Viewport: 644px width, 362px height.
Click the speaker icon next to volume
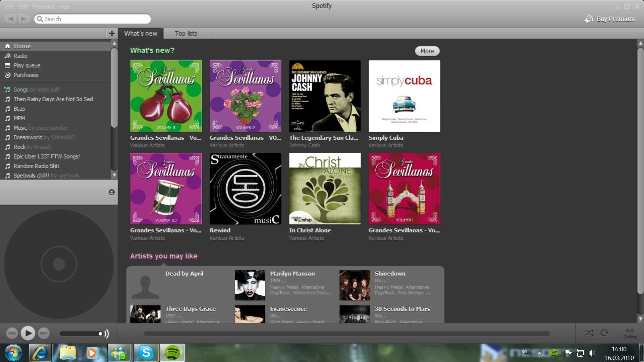[x=106, y=334]
